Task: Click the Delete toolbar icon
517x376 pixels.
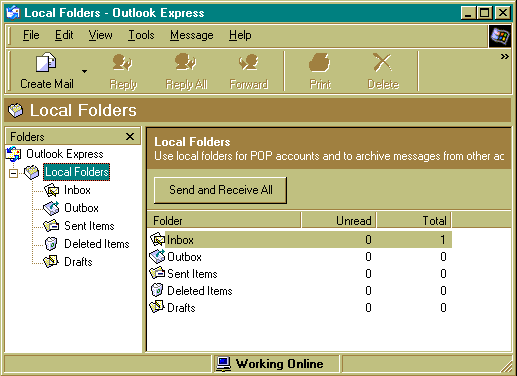Action: [382, 62]
